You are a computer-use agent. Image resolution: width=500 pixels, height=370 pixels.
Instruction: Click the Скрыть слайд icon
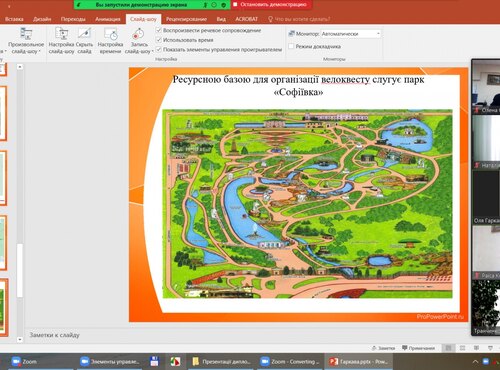click(84, 34)
